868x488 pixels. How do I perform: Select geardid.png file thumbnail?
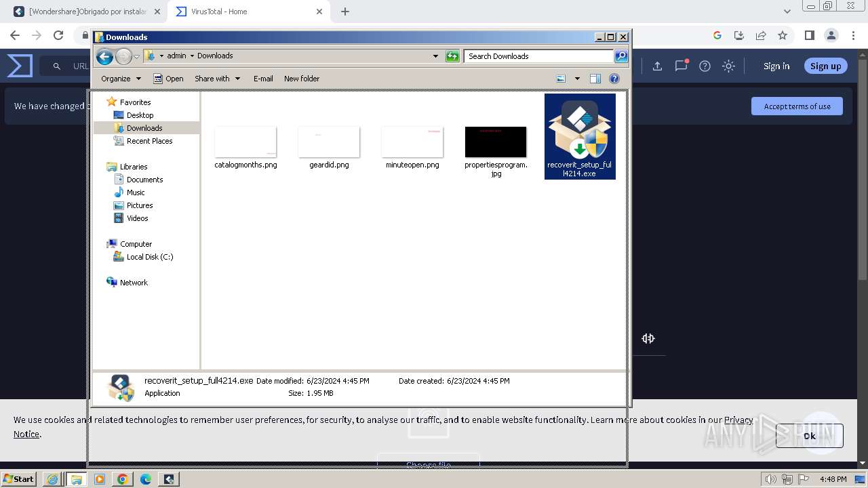(329, 142)
